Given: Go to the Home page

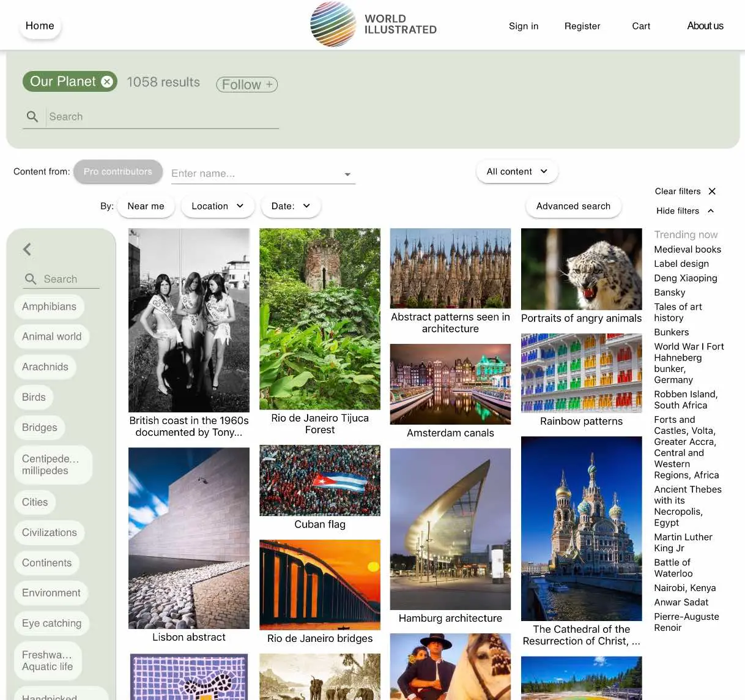Looking at the screenshot, I should [40, 26].
